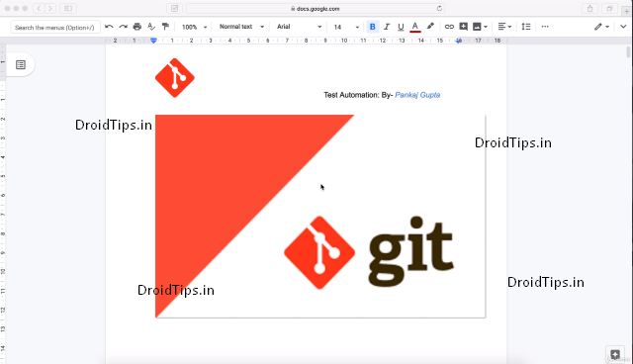The height and width of the screenshot is (364, 633).
Task: Click the vertical scrollbar thumb
Action: click(628, 52)
